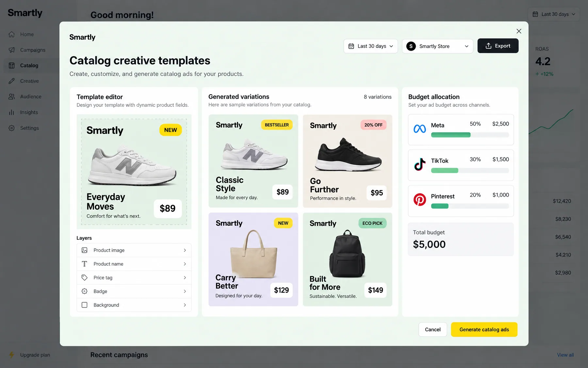
Task: Open the Smartly Store selector
Action: pos(438,46)
